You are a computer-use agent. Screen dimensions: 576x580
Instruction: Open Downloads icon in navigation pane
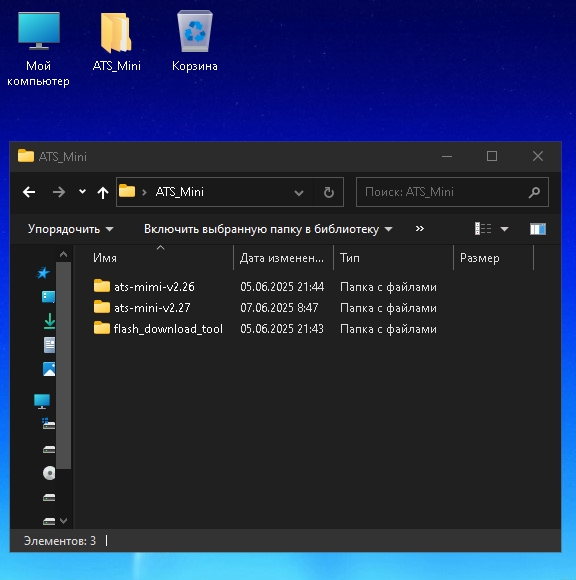[49, 321]
